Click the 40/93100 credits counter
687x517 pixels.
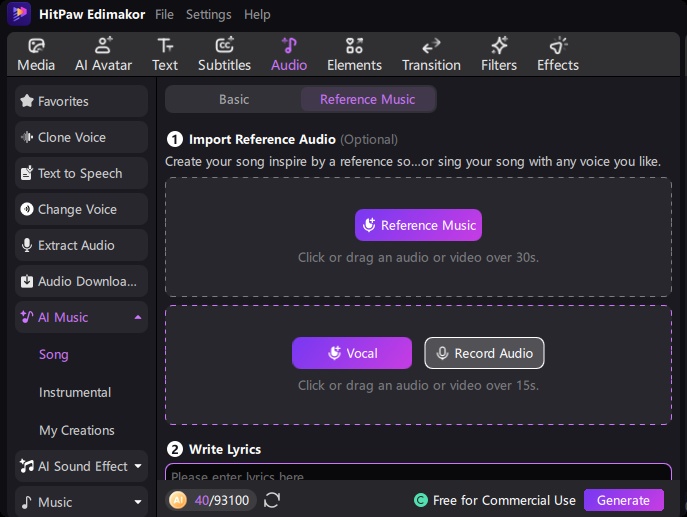tap(222, 500)
